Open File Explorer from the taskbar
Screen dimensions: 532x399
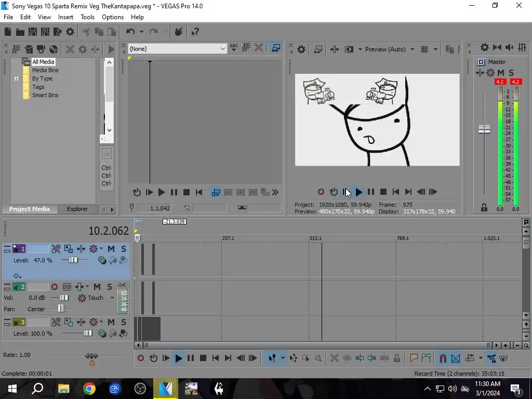[63, 389]
